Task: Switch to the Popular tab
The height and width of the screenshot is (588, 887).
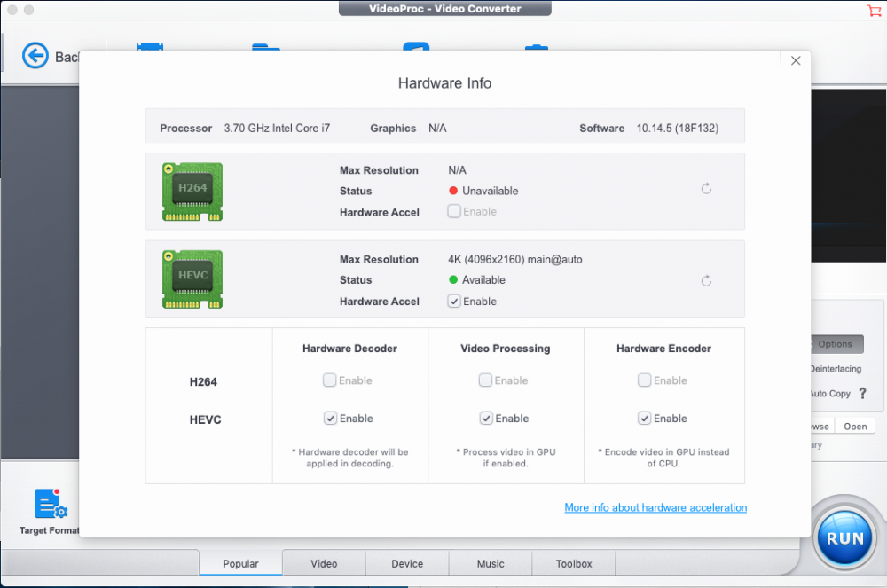Action: (x=240, y=563)
